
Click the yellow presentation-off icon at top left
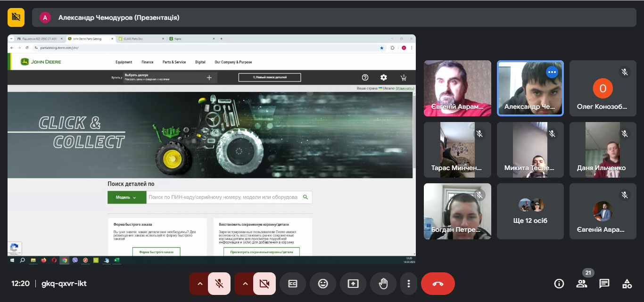click(x=16, y=17)
